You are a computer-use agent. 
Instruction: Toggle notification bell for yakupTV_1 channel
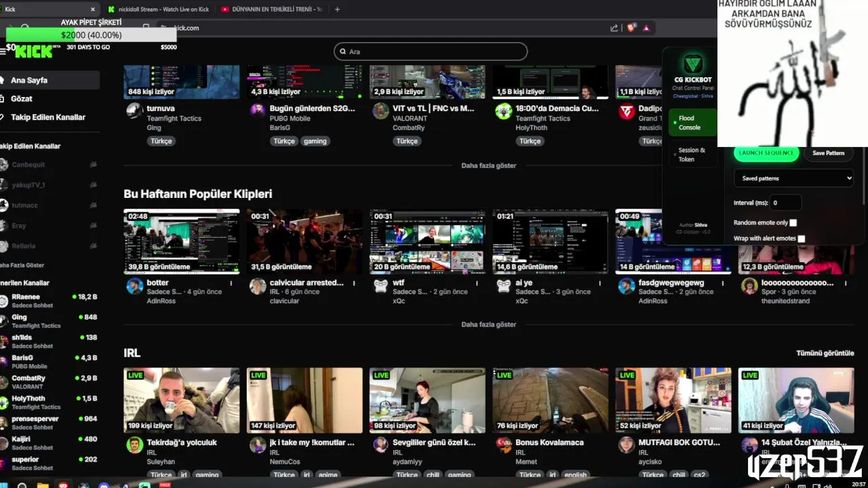(93, 185)
